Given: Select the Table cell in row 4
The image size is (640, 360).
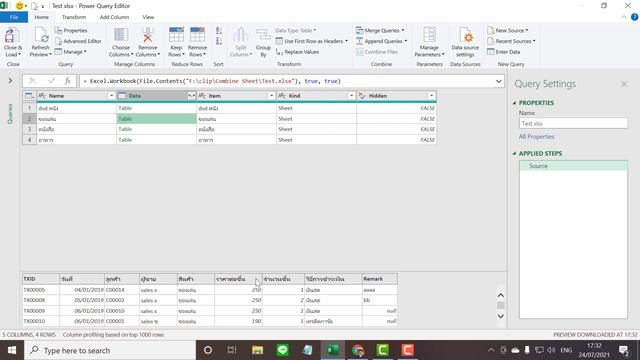Looking at the screenshot, I should click(156, 140).
